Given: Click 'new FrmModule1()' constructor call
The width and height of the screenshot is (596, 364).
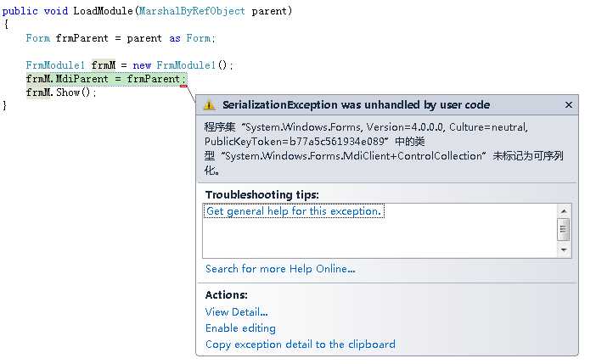Looking at the screenshot, I should [x=183, y=65].
